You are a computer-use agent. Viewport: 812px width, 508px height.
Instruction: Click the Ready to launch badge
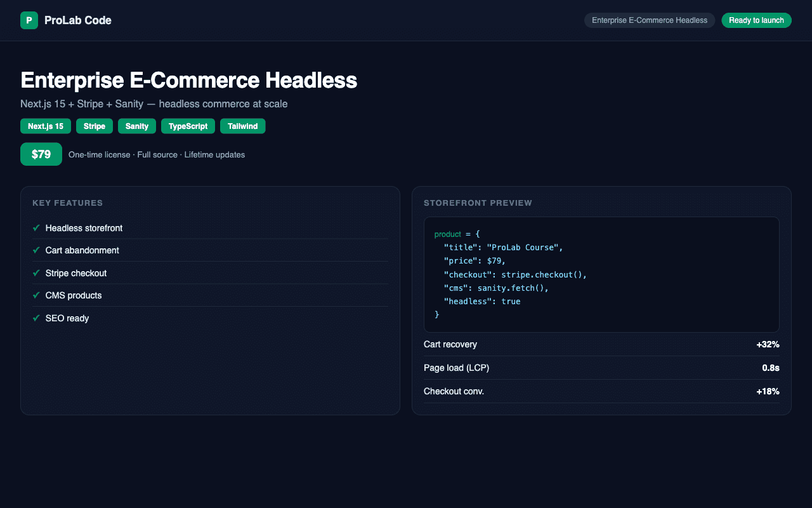pos(756,20)
